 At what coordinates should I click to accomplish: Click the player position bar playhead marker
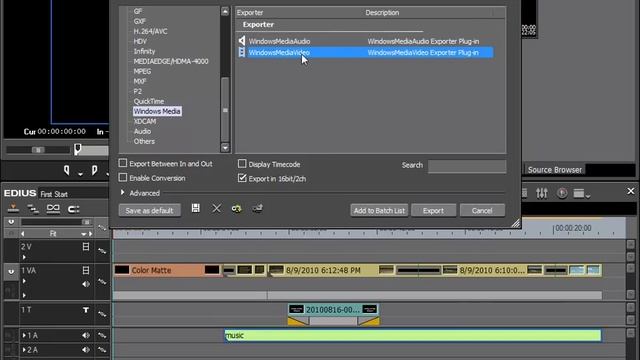click(x=78, y=149)
